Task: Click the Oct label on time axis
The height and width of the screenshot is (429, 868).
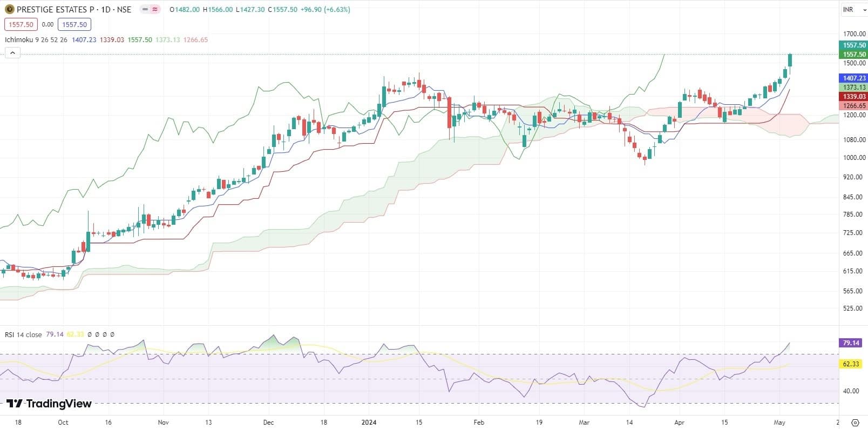Action: [x=63, y=423]
